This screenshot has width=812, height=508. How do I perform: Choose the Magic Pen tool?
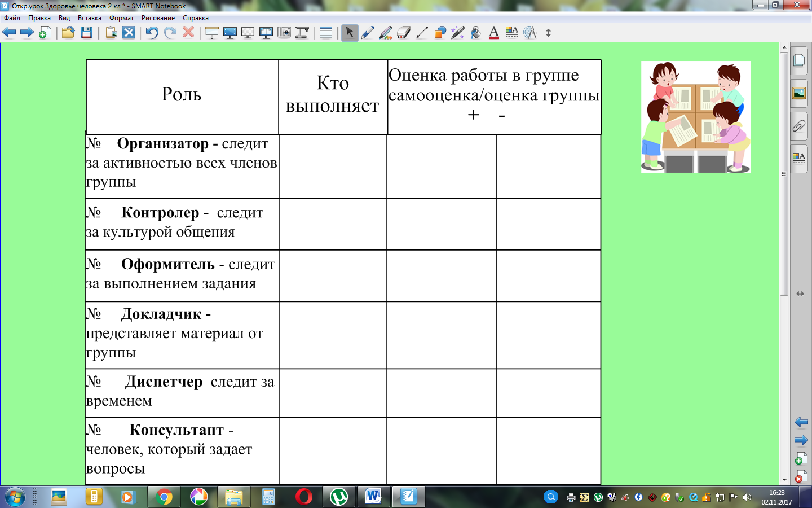click(458, 33)
